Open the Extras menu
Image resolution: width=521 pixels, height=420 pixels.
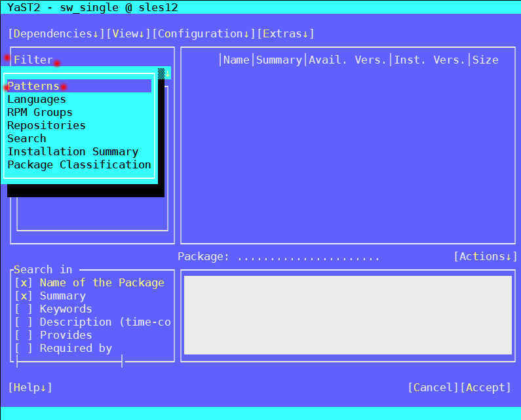286,33
